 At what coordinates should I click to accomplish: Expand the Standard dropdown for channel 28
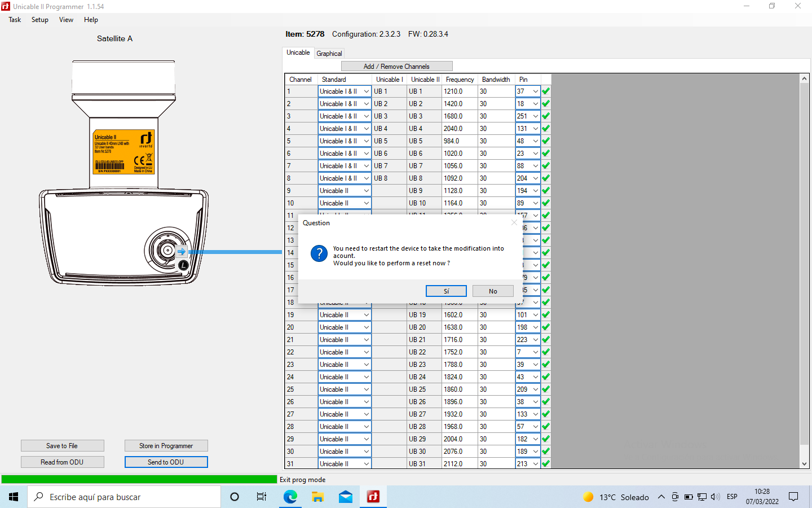tap(366, 427)
